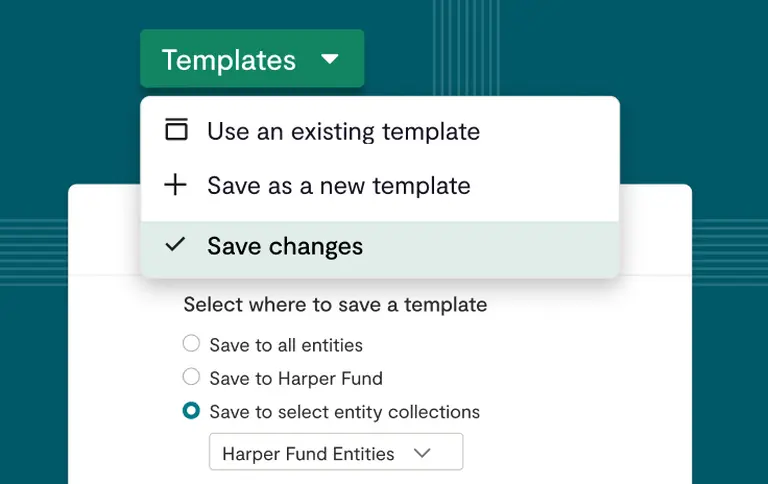Click "Select where to save a template" heading
The image size is (768, 484).
335,304
